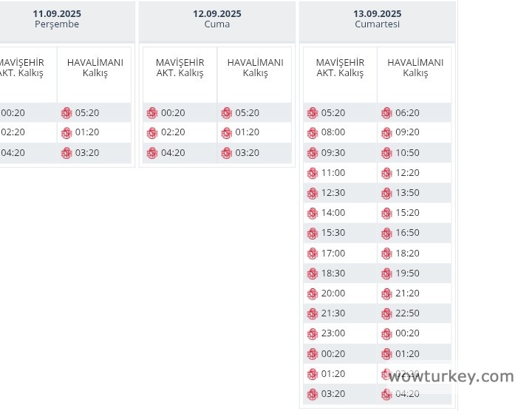Viewport: 532px width, 411px height.
Task: Click the 19:50 Havalimanı schedule row
Action: (407, 274)
